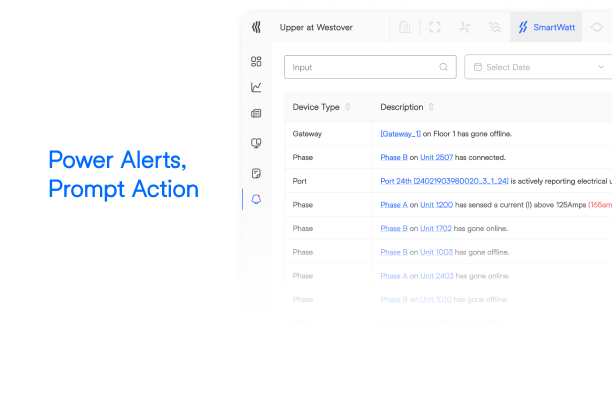Click the search Input field
The width and height of the screenshot is (612, 403).
[x=370, y=67]
